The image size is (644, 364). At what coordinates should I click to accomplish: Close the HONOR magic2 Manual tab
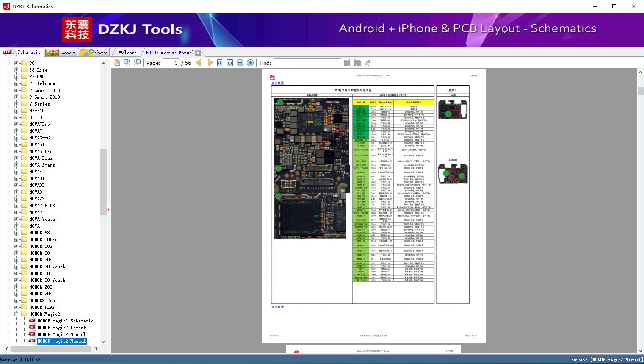[198, 53]
